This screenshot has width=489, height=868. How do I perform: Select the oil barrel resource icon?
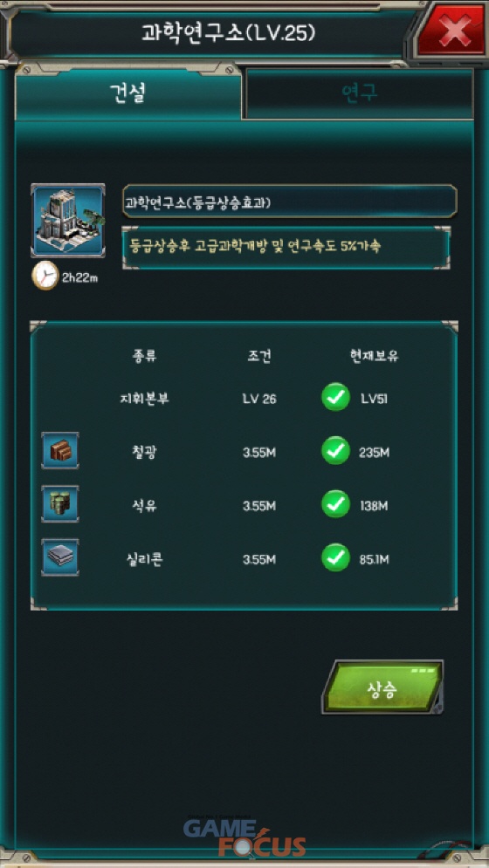point(60,503)
